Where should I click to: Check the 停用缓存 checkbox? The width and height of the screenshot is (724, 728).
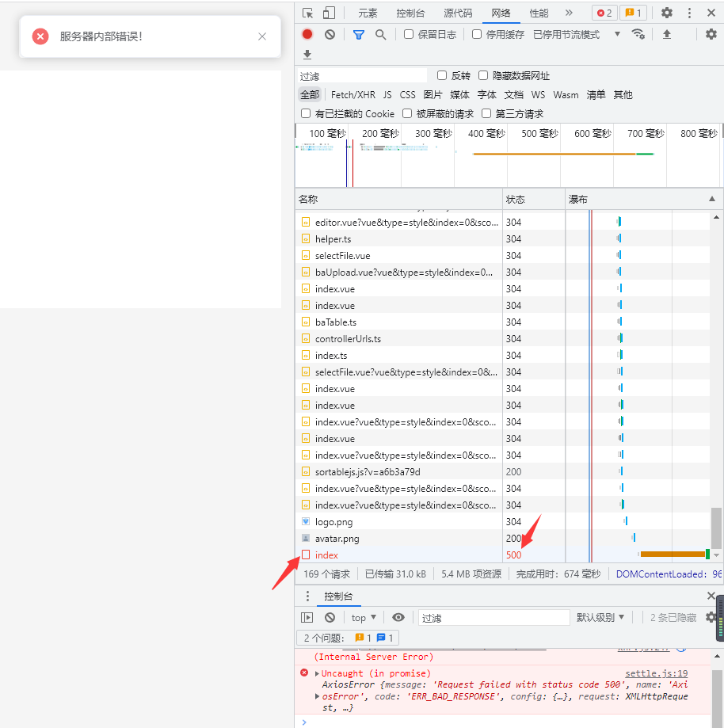click(477, 34)
